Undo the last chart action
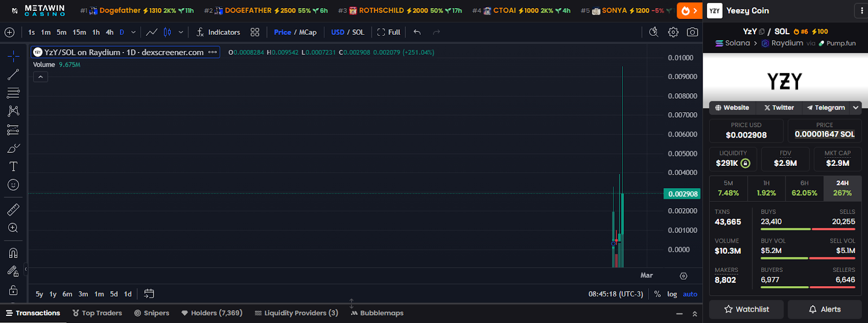This screenshot has width=868, height=323. coord(417,33)
